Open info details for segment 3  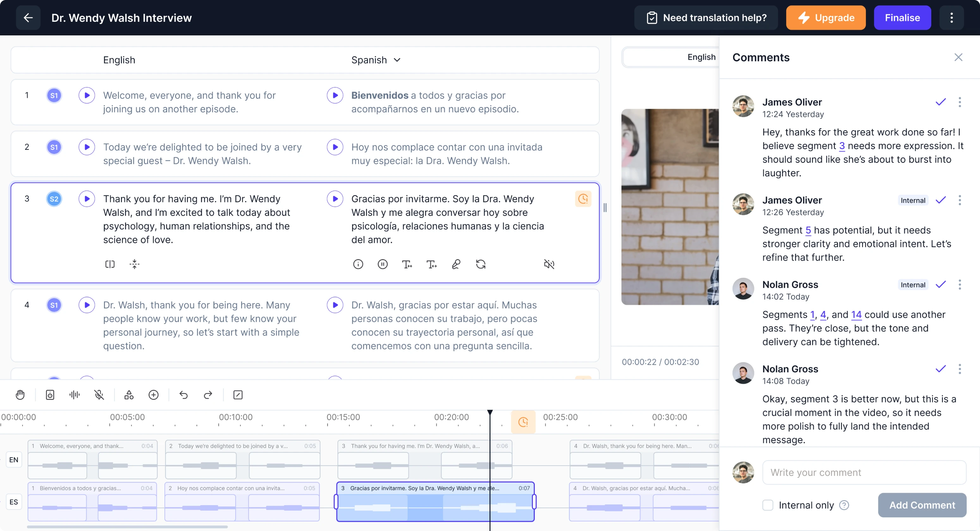click(x=358, y=264)
